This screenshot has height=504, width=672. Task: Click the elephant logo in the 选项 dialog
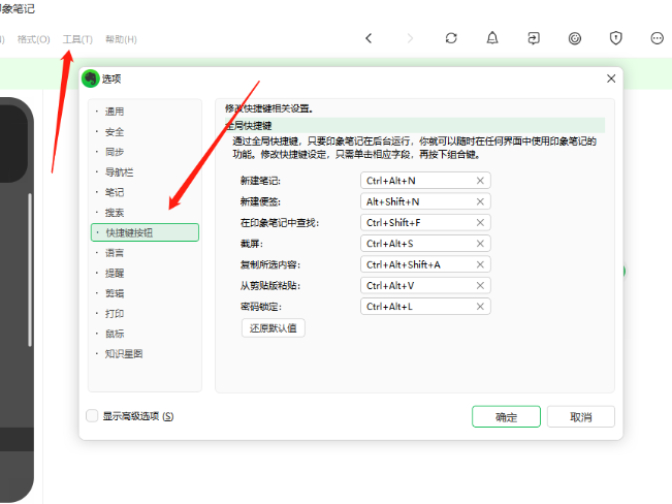click(90, 78)
